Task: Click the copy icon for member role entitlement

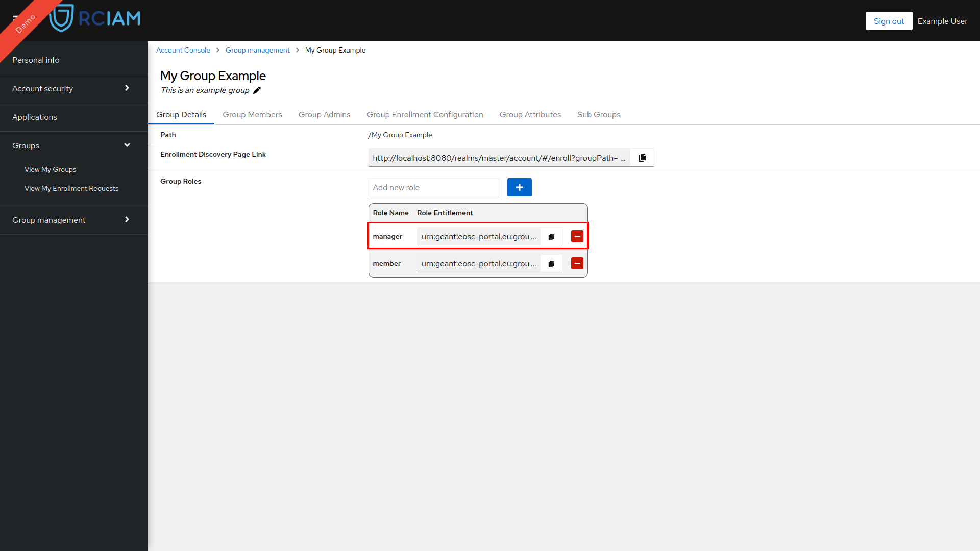Action: tap(552, 264)
